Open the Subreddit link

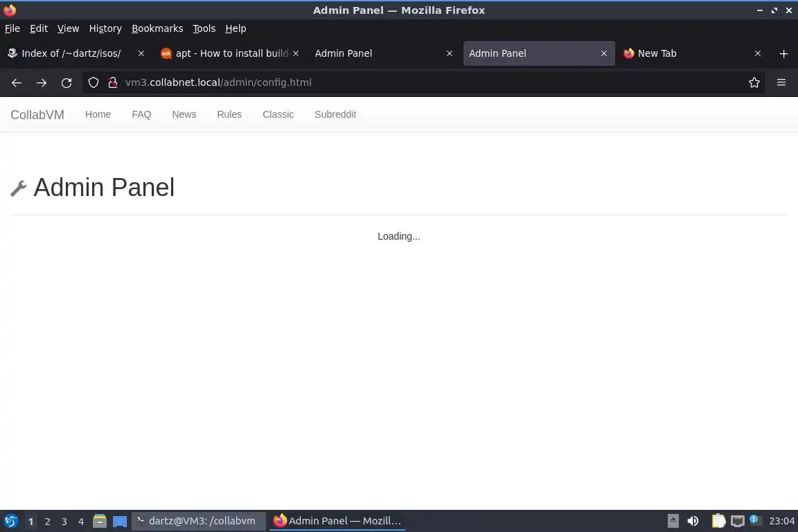[x=335, y=114]
